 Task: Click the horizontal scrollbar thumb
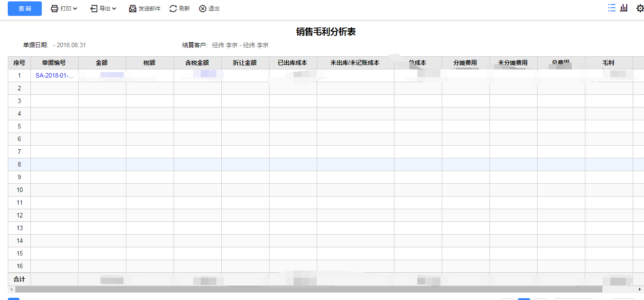coord(308,289)
